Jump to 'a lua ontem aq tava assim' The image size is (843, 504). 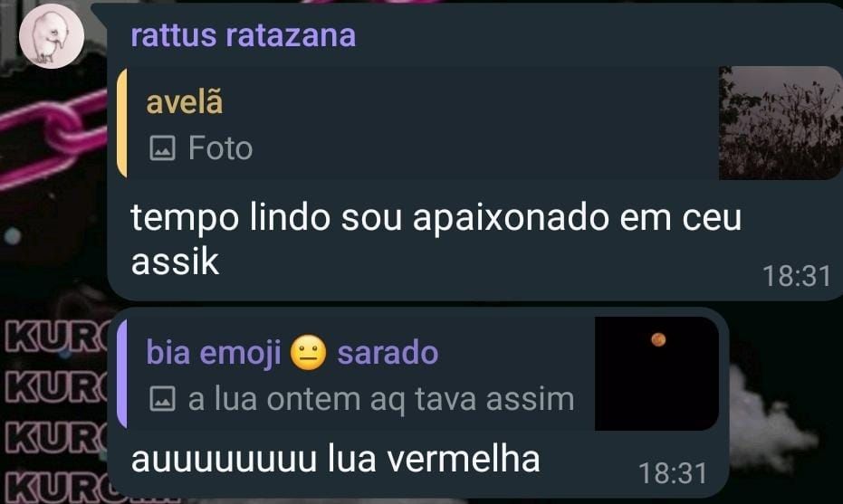[x=381, y=399]
